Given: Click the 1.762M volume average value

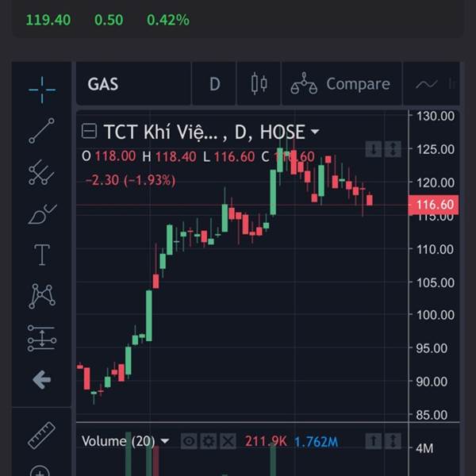Looking at the screenshot, I should pyautogui.click(x=316, y=441).
